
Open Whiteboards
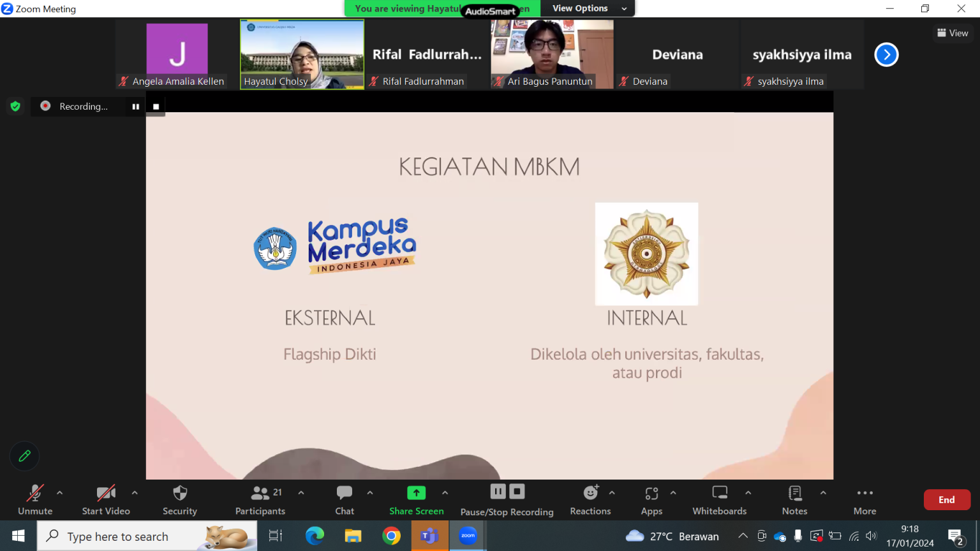click(x=720, y=500)
